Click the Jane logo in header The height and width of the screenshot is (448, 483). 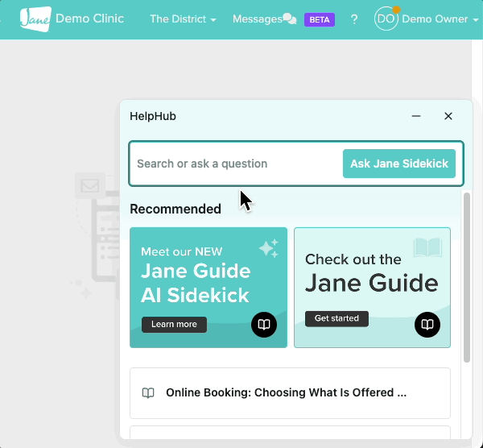(35, 19)
